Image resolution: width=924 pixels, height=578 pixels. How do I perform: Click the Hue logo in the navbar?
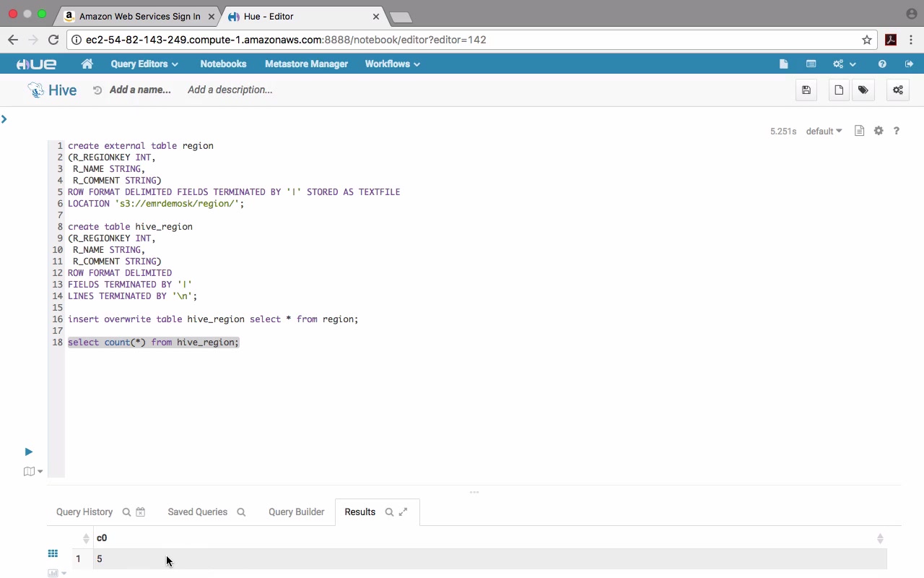[37, 64]
